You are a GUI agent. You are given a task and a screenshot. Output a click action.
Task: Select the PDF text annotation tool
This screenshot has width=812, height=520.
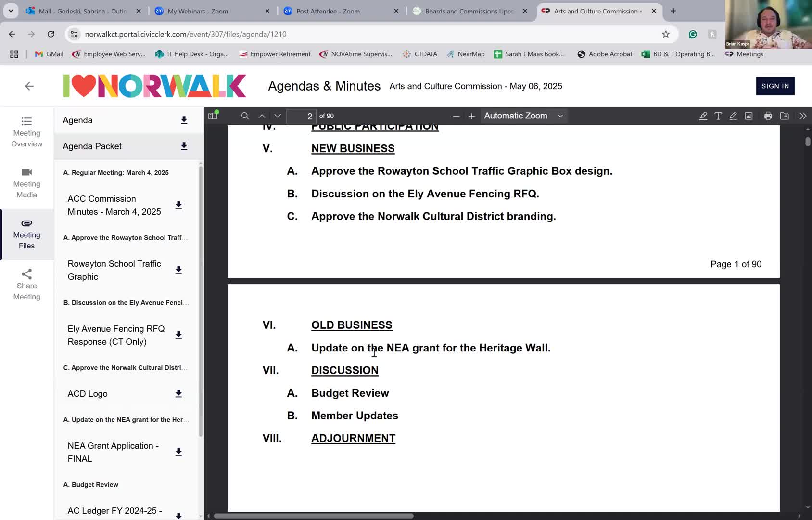pos(718,116)
